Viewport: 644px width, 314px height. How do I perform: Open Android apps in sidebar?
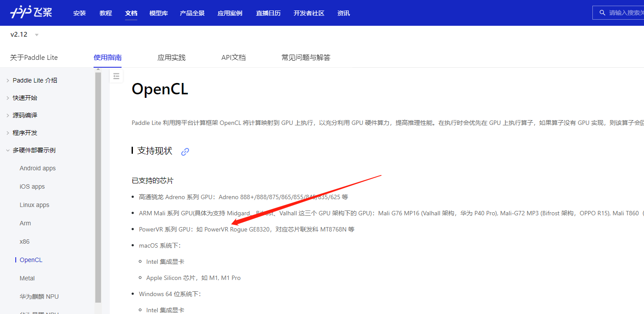point(38,168)
